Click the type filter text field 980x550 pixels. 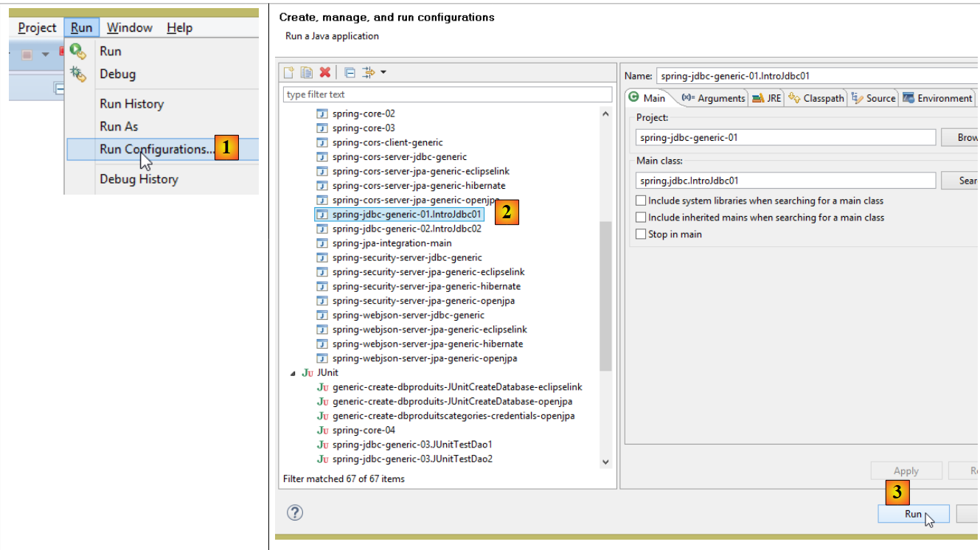coord(447,94)
